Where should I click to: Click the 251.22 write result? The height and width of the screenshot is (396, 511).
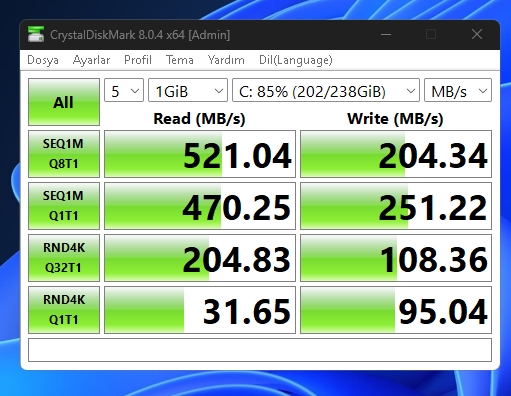tap(396, 206)
